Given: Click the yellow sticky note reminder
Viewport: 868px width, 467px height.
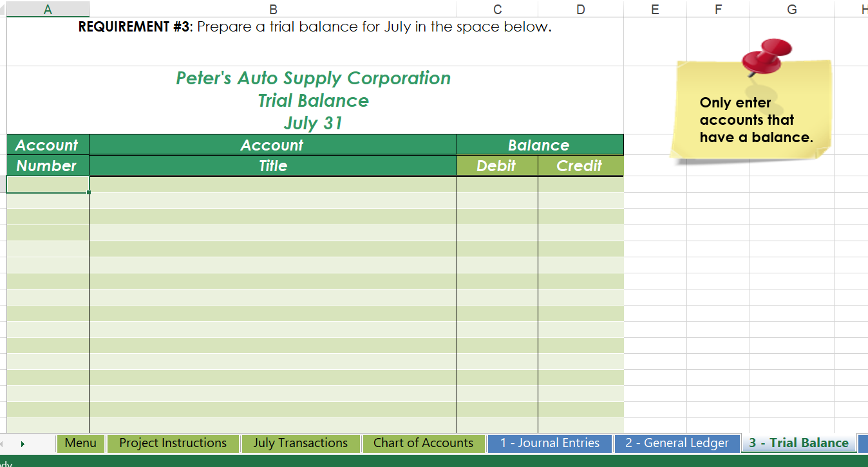Looking at the screenshot, I should [751, 111].
